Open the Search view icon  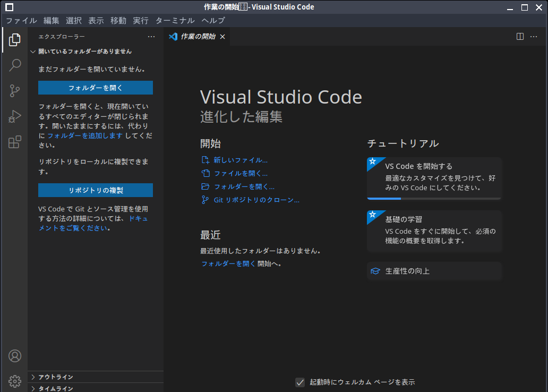[x=15, y=65]
